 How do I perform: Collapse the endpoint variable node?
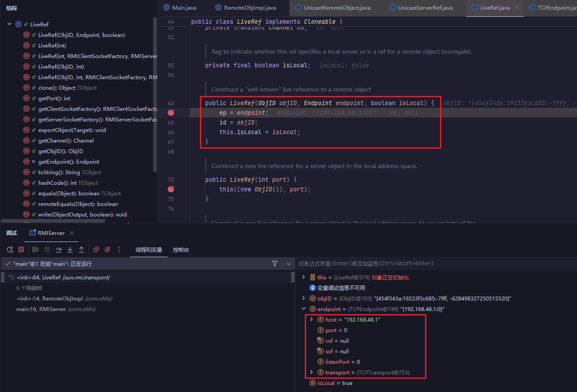pyautogui.click(x=303, y=309)
